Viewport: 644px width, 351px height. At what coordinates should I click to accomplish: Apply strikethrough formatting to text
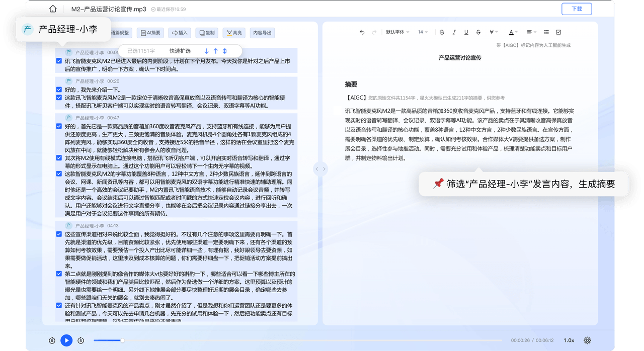(478, 32)
